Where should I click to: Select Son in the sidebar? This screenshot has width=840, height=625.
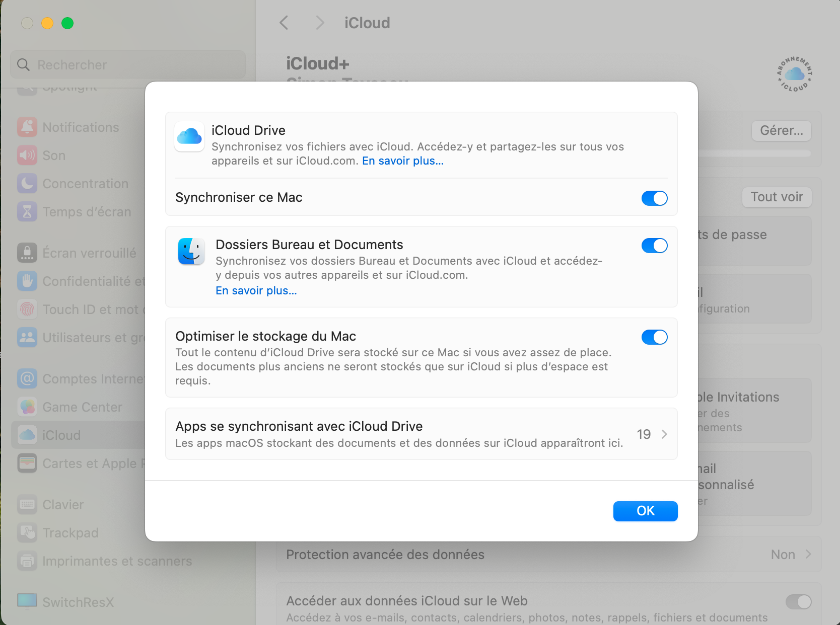click(x=54, y=155)
